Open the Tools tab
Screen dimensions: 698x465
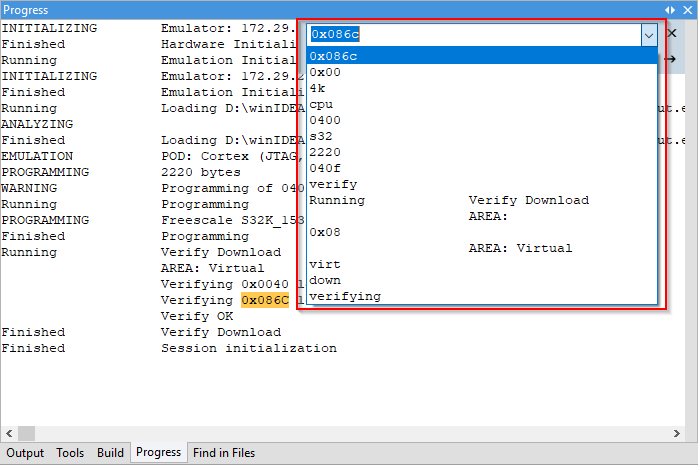[x=70, y=453]
